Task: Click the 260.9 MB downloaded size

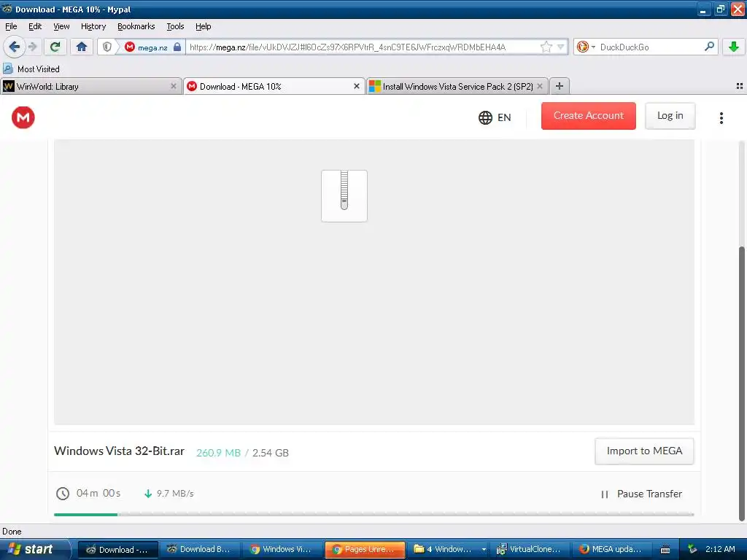Action: point(218,453)
